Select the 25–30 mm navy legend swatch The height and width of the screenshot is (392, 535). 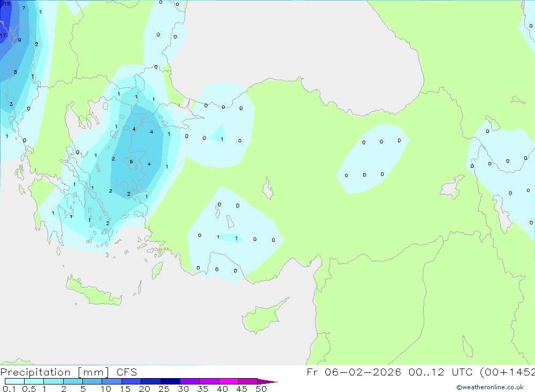[170, 381]
